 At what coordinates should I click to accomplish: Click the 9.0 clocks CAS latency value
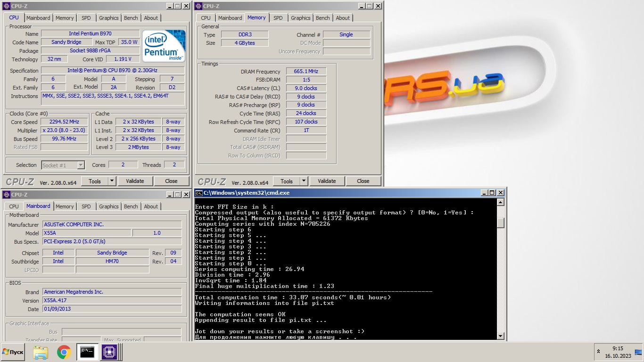coord(306,88)
